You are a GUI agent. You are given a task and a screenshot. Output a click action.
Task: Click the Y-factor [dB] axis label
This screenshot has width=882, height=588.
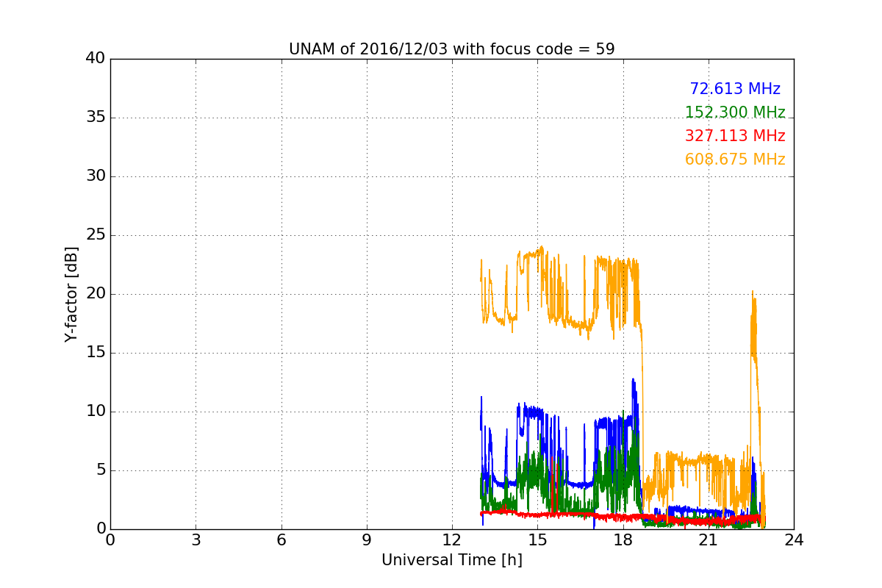point(71,294)
